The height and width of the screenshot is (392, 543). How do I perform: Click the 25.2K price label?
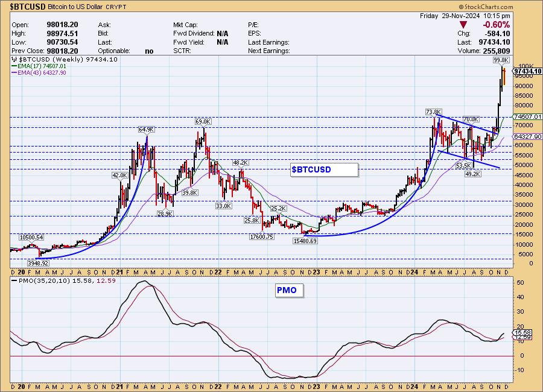(278, 209)
